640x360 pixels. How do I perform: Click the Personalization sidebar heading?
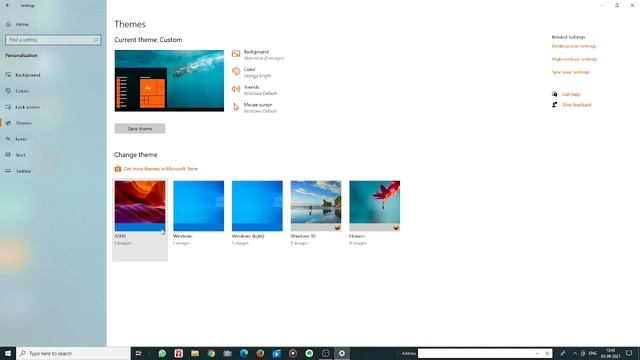pyautogui.click(x=21, y=56)
